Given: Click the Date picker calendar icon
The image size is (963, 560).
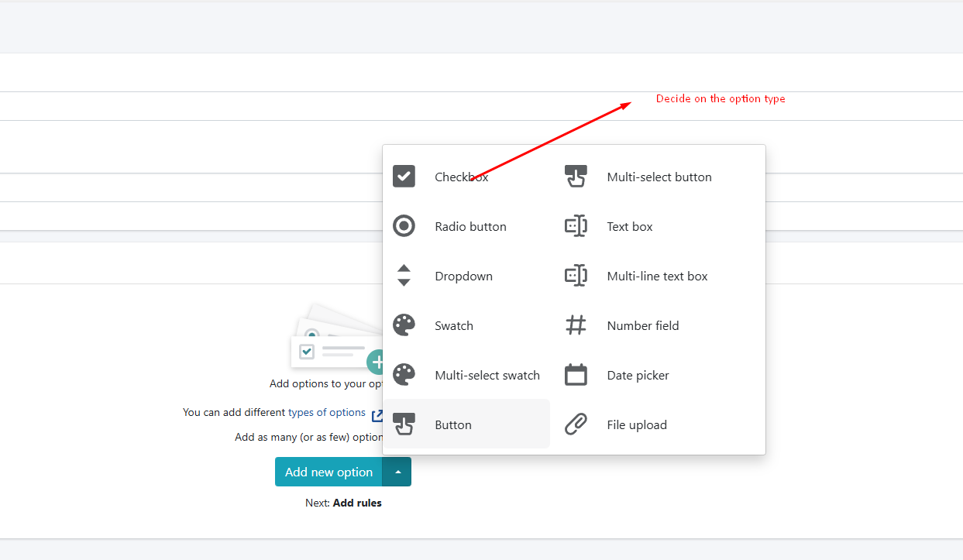Looking at the screenshot, I should coord(576,375).
